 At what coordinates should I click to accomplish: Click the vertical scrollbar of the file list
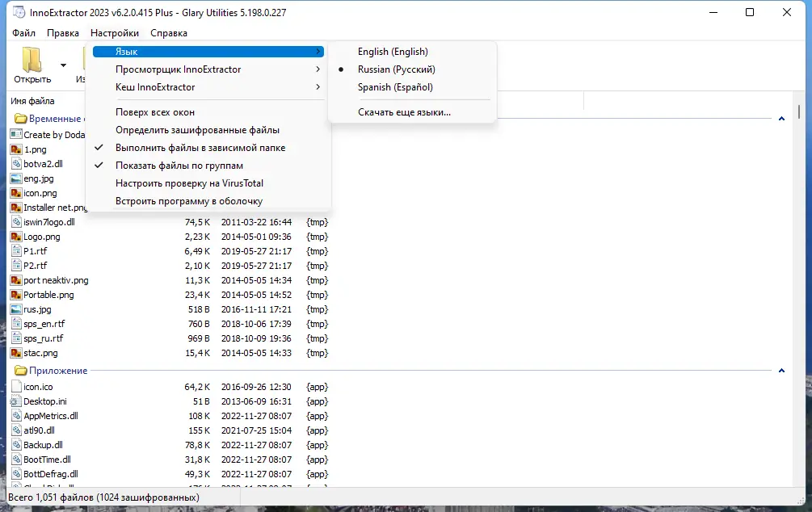799,290
